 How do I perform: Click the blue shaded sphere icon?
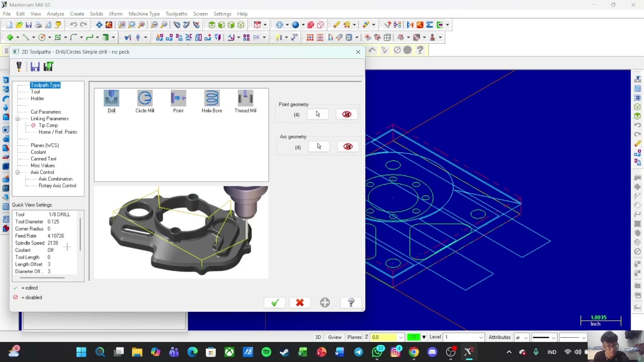(x=295, y=25)
